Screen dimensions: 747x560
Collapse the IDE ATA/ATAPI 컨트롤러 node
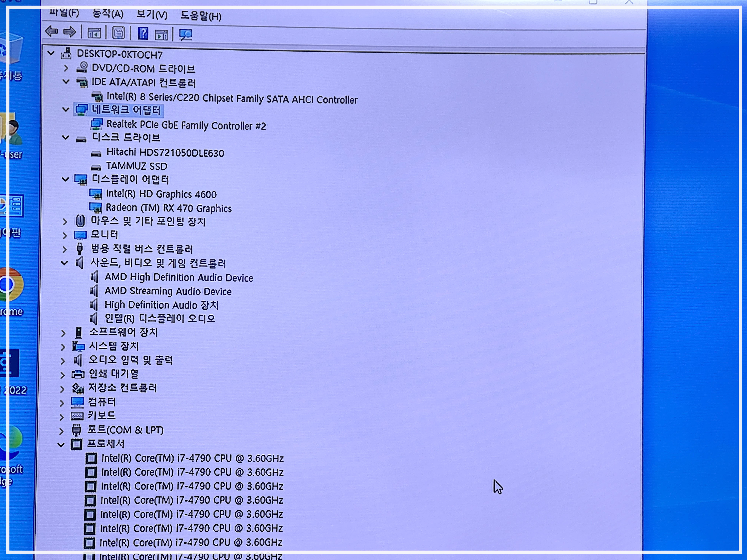tap(66, 82)
